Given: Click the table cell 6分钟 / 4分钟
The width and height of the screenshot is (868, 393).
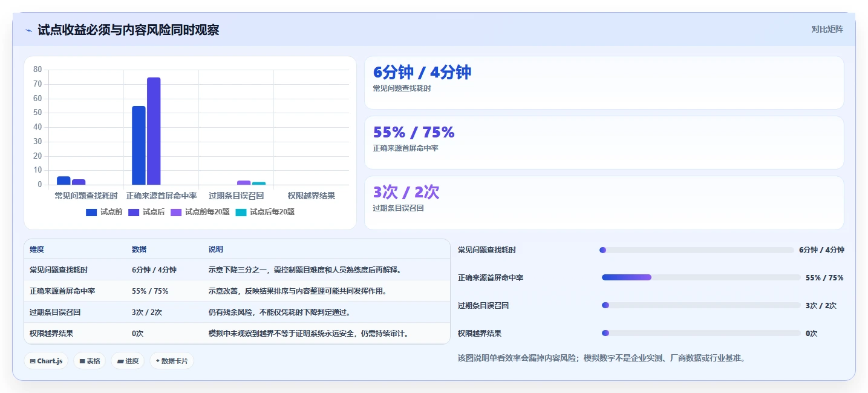Looking at the screenshot, I should tap(154, 270).
